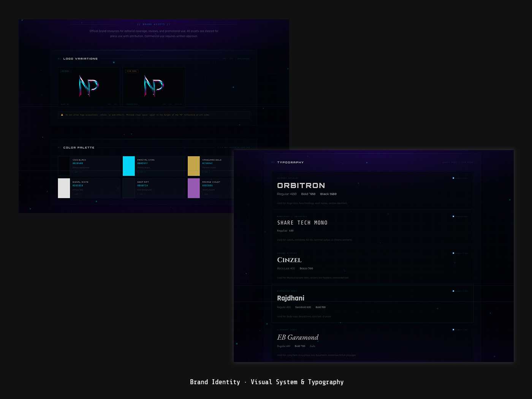Click EB Garamond's Regular 400 label

point(283,346)
